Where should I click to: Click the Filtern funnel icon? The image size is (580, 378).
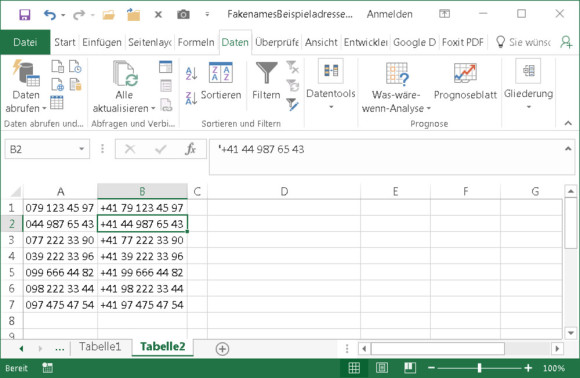coord(266,72)
